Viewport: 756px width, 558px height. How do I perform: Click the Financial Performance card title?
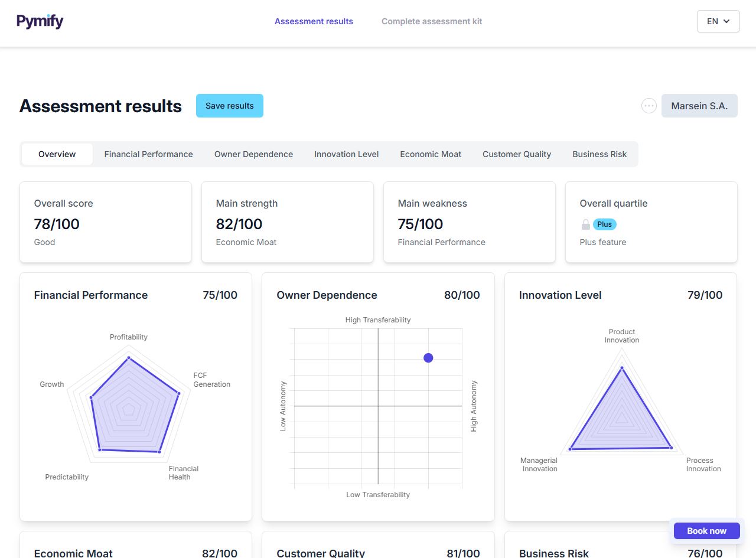(91, 295)
